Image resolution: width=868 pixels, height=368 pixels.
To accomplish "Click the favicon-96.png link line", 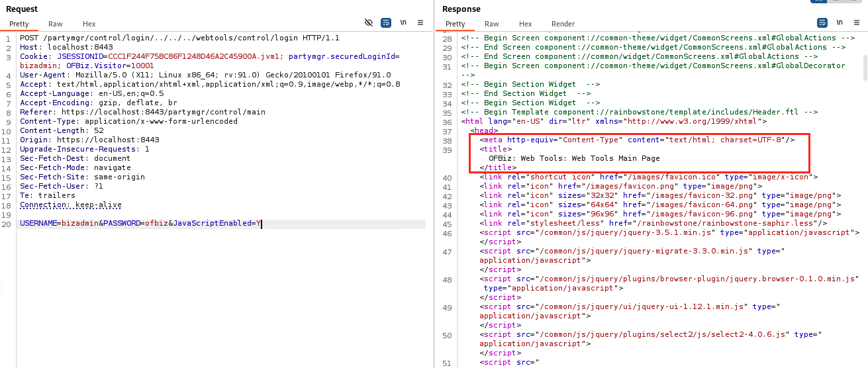I will (660, 214).
